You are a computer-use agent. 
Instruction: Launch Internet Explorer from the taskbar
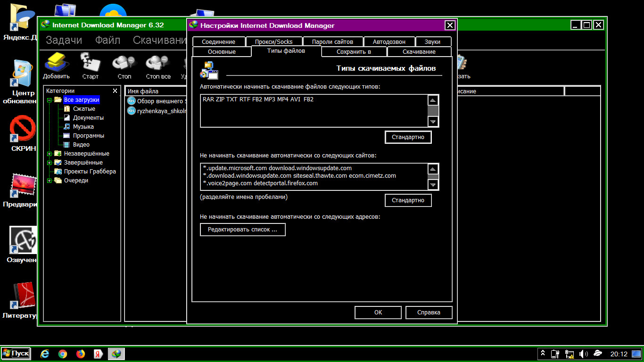pyautogui.click(x=45, y=354)
